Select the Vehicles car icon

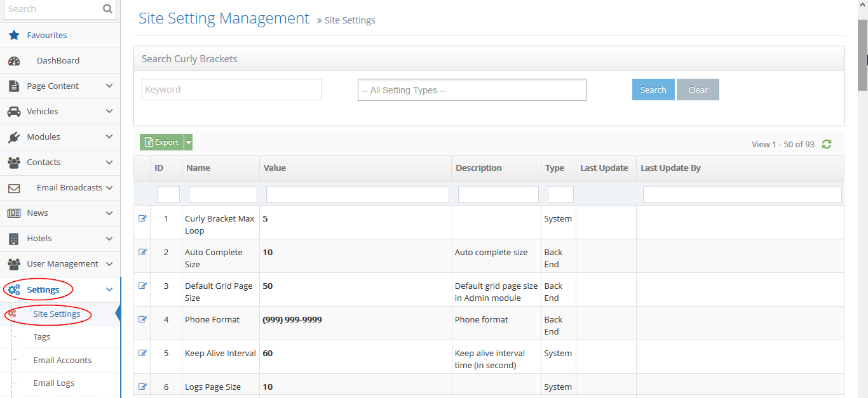tap(13, 111)
